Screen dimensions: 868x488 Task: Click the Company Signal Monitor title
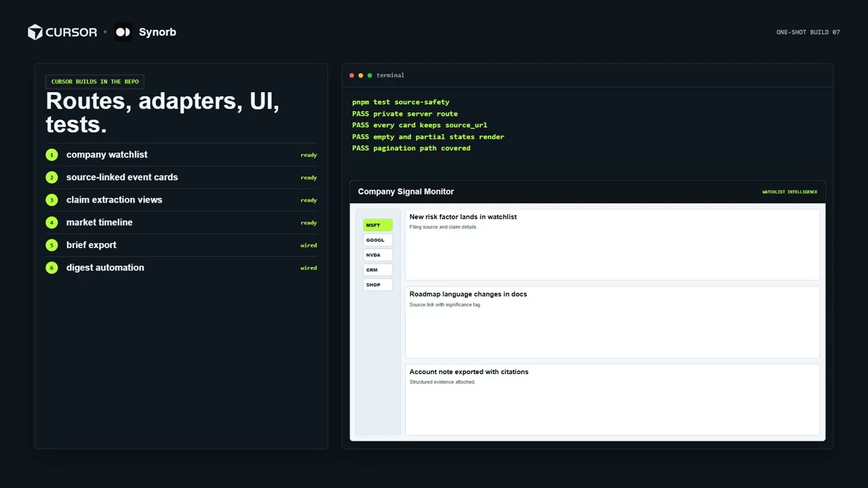pyautogui.click(x=406, y=192)
